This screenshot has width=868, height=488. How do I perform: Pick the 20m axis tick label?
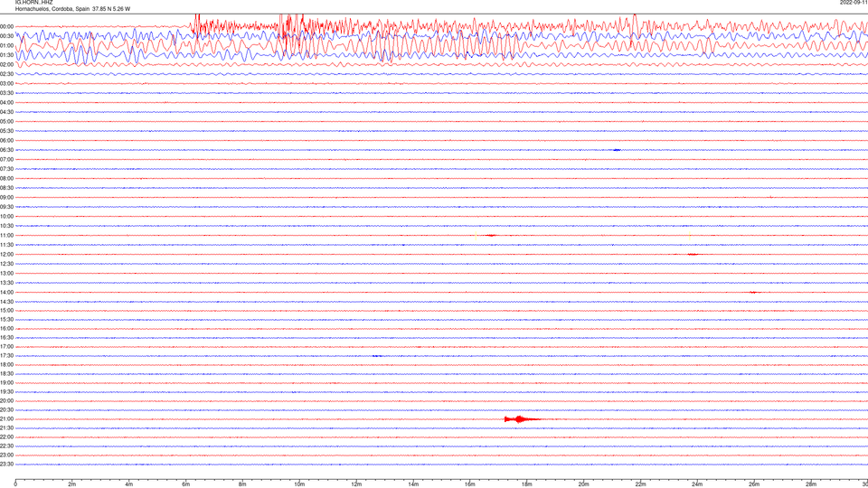coord(583,484)
